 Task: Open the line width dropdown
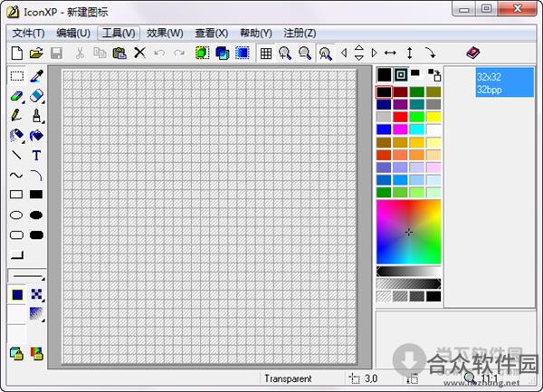click(x=27, y=276)
